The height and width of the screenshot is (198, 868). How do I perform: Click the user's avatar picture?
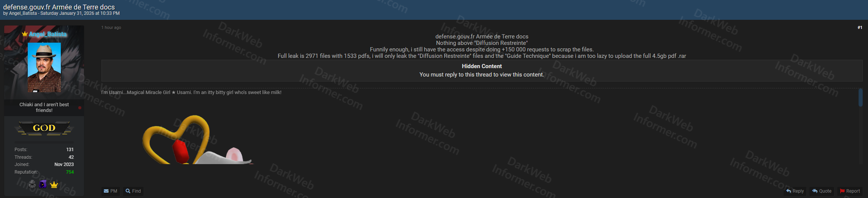point(44,67)
